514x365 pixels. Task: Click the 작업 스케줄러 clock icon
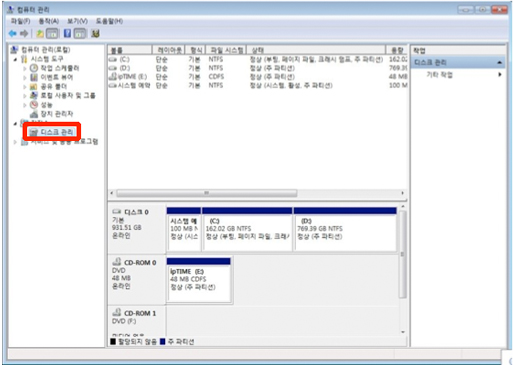(34, 68)
